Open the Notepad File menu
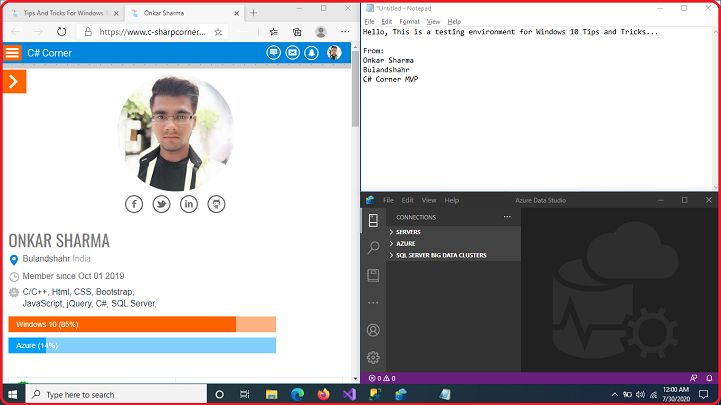This screenshot has height=405, width=721. tap(369, 22)
